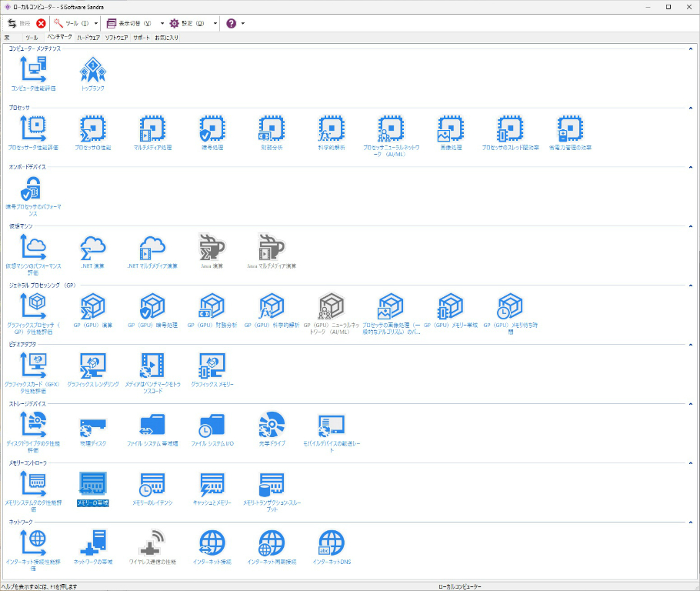Collapse the 仮想マシン group
700x591 pixels.
(x=691, y=226)
